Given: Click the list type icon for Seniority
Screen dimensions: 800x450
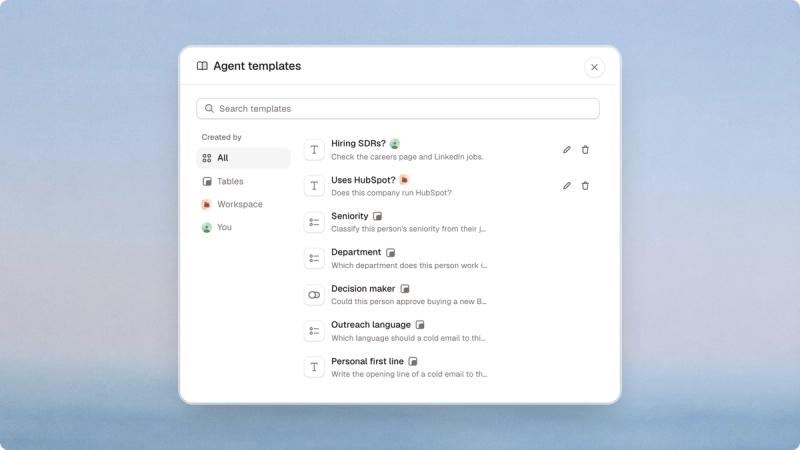Looking at the screenshot, I should click(x=314, y=222).
